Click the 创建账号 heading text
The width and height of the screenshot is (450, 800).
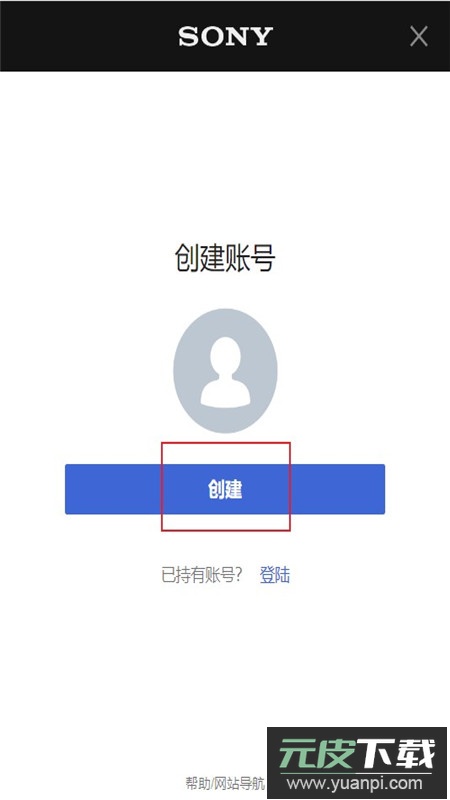click(x=225, y=258)
